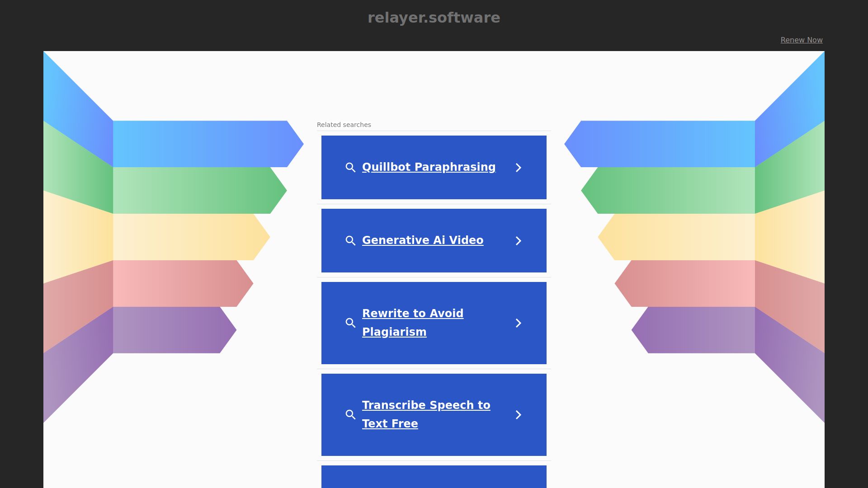
Task: Open the Quillbot Paraphrasing link
Action: point(429,167)
